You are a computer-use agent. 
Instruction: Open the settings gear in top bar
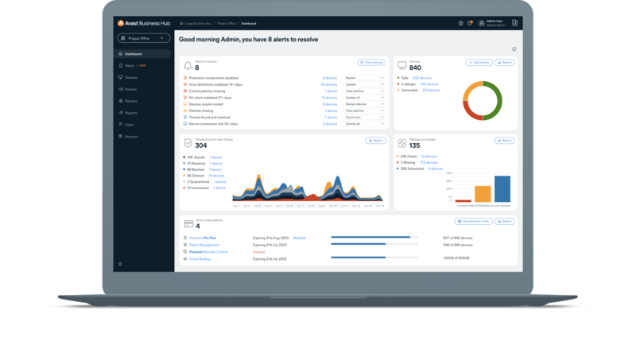[x=461, y=23]
